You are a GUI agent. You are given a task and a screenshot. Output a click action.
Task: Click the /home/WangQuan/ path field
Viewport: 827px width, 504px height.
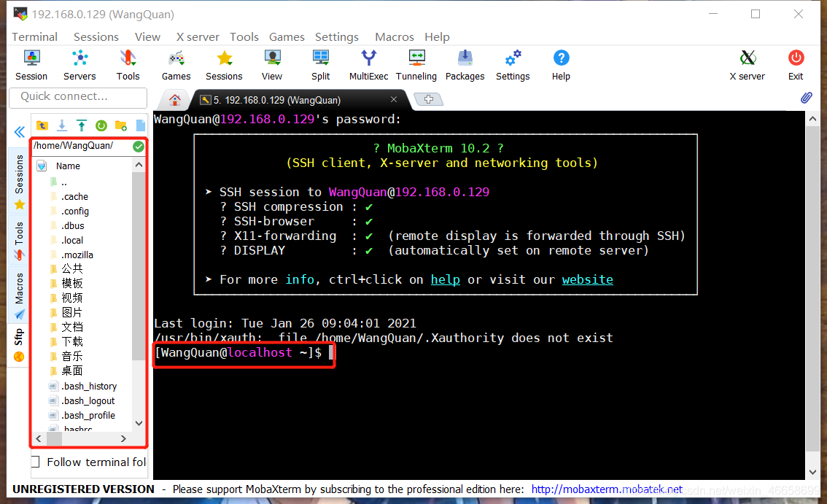click(82, 146)
